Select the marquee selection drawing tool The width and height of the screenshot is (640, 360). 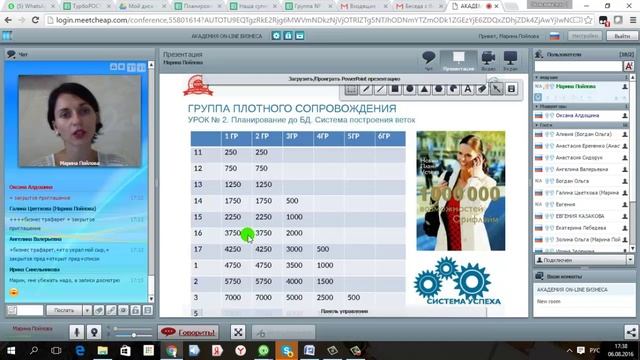pos(351,89)
